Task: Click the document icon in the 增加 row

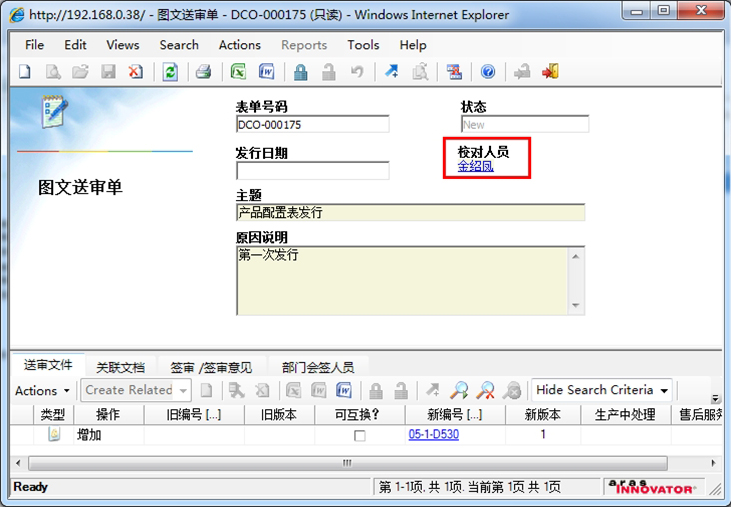Action: pyautogui.click(x=54, y=435)
